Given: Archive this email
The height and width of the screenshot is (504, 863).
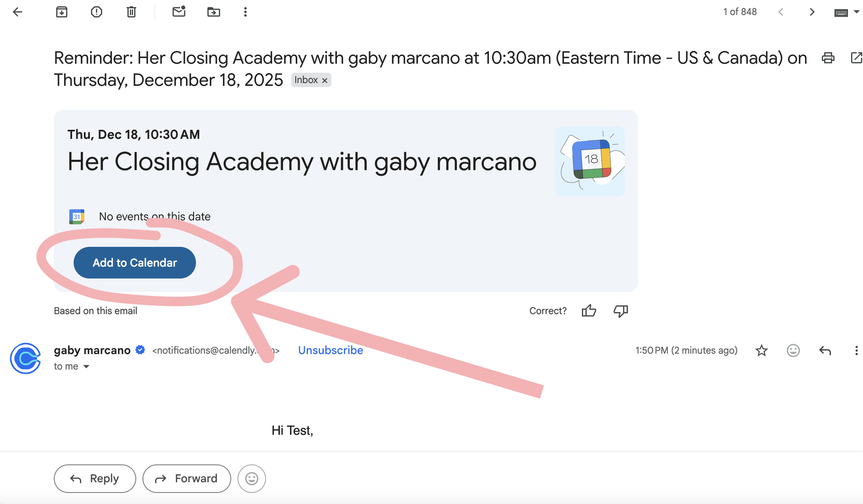Looking at the screenshot, I should click(62, 12).
